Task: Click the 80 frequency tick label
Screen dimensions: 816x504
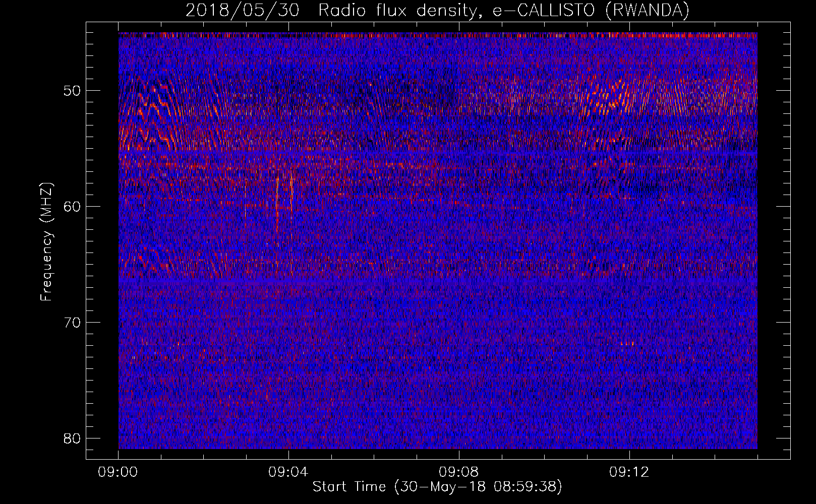Action: [x=72, y=438]
